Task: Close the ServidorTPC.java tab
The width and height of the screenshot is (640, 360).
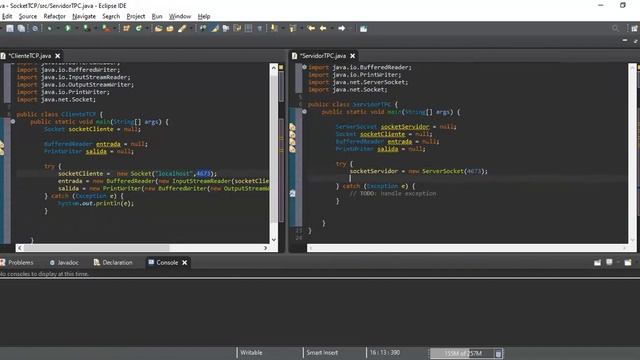Action: [353, 56]
